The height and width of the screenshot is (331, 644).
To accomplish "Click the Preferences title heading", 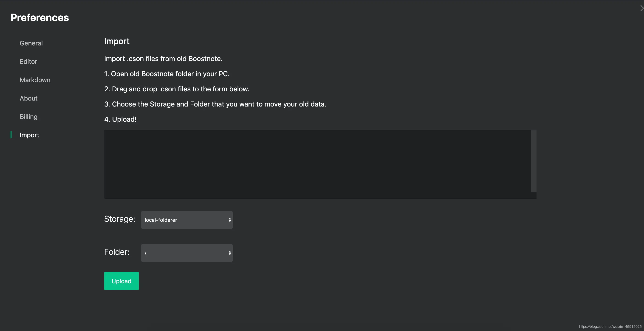I will pyautogui.click(x=40, y=17).
